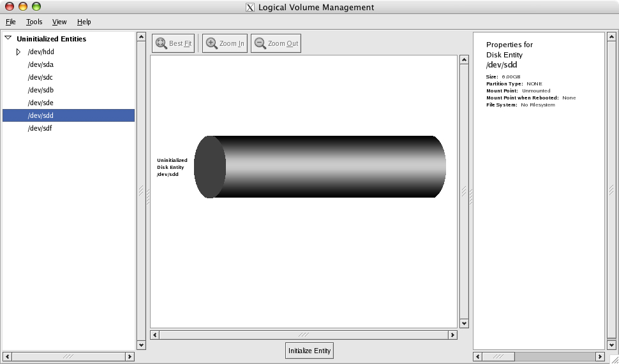This screenshot has height=364, width=619.
Task: Click the properties panel horizontal scrollbar thumb
Action: click(x=498, y=356)
